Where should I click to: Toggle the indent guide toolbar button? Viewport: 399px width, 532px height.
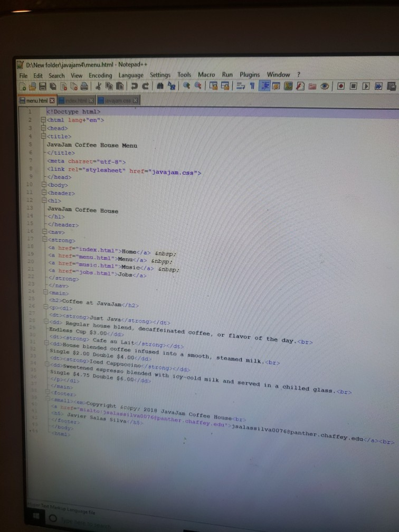click(x=264, y=86)
